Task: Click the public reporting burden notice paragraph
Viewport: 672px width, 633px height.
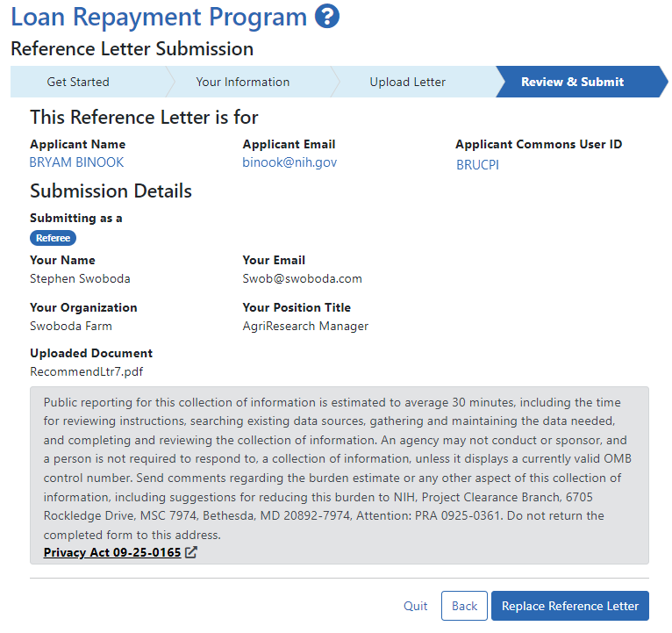Action: pos(338,468)
